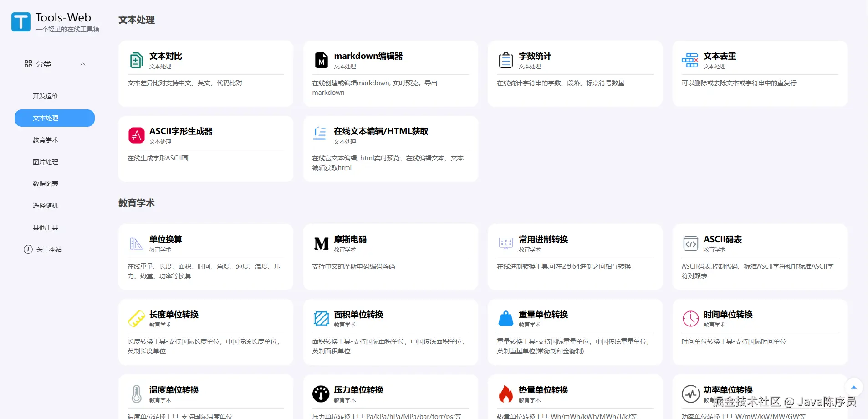Image resolution: width=868 pixels, height=419 pixels.
Task: Click description 在线进制转换工具,可在2到64进制之间相互转换
Action: (x=564, y=266)
